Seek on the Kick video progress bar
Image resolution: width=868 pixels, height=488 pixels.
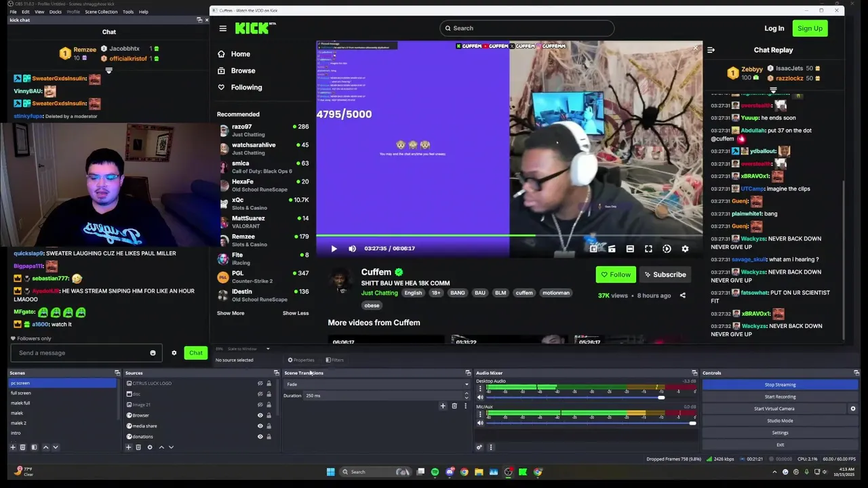point(509,236)
